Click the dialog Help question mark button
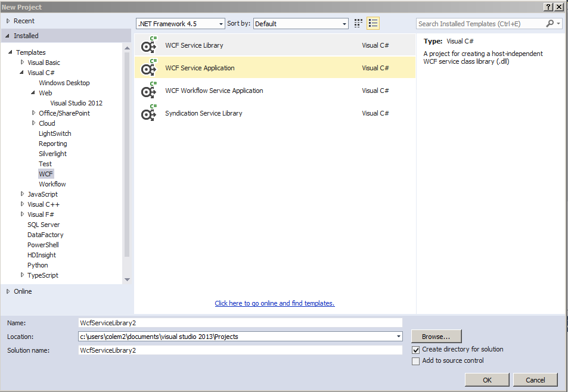The height and width of the screenshot is (392, 568). 548,7
